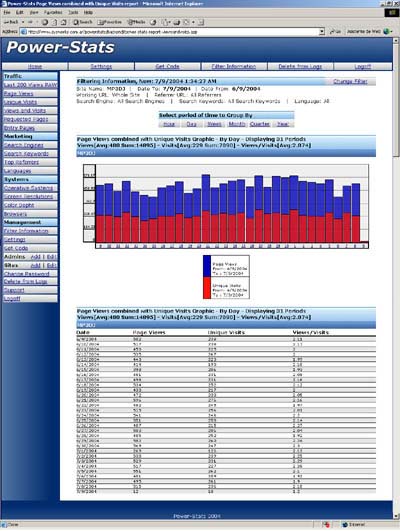400x531 pixels.
Task: Open Change Password sidebar link
Action: coord(27,274)
